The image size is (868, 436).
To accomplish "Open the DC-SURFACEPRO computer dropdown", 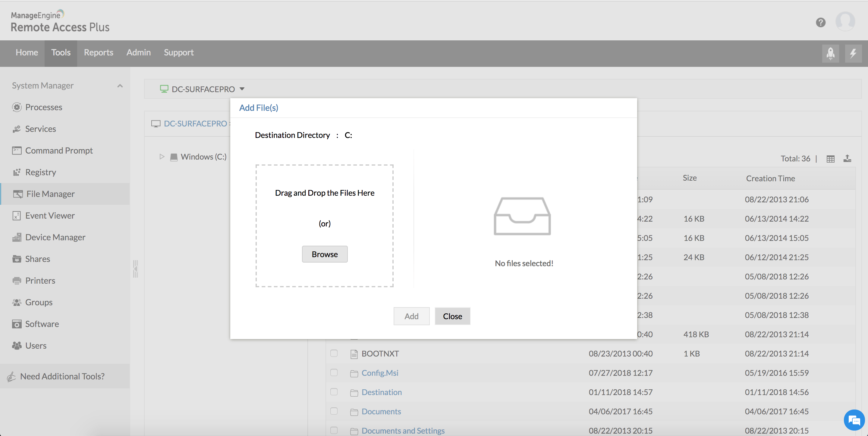I will (242, 89).
